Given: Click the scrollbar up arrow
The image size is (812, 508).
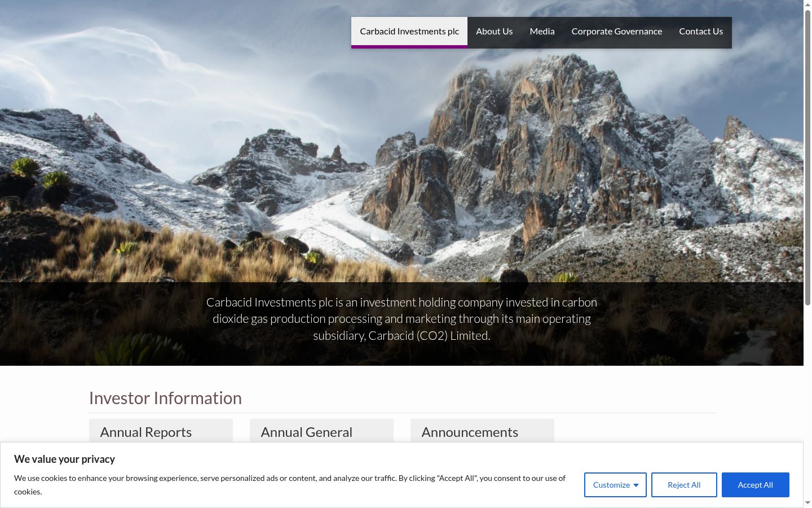Looking at the screenshot, I should (x=807, y=4).
